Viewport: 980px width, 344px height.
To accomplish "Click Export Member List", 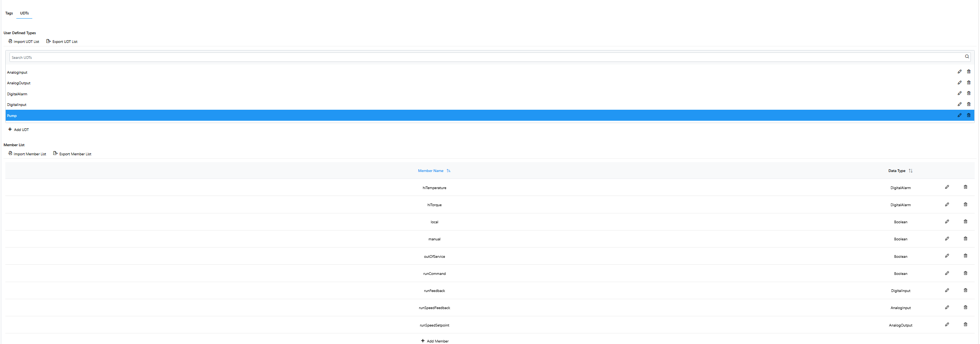I will (x=72, y=154).
